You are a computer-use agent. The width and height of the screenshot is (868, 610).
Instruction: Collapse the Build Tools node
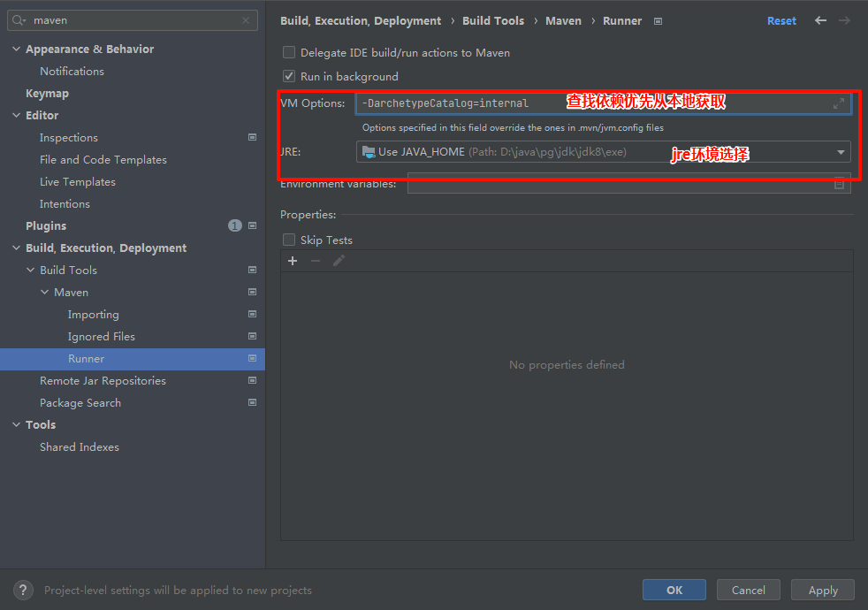coord(30,271)
